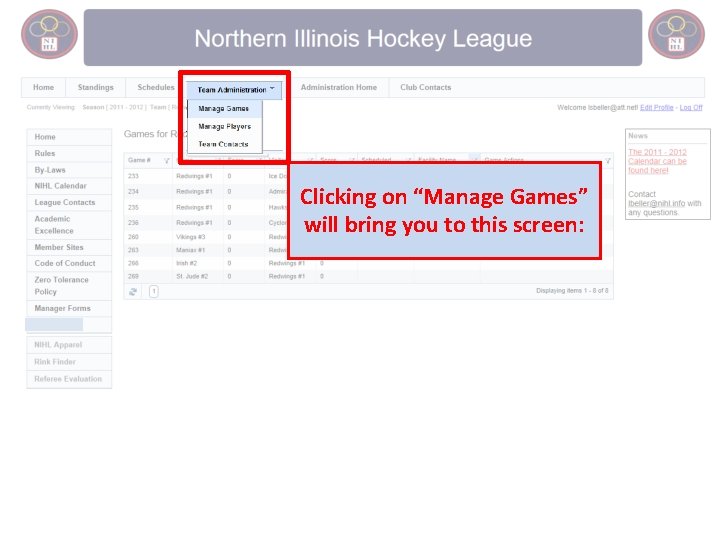This screenshot has height=540, width=720.
Task: Click the lbeller@nihl.info contact email
Action: coord(657,203)
